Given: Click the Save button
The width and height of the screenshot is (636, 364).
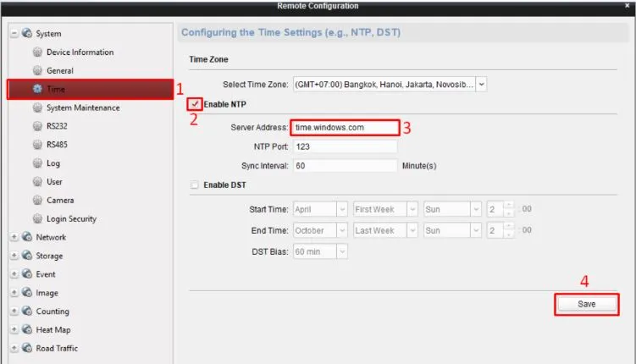Looking at the screenshot, I should pyautogui.click(x=586, y=305).
